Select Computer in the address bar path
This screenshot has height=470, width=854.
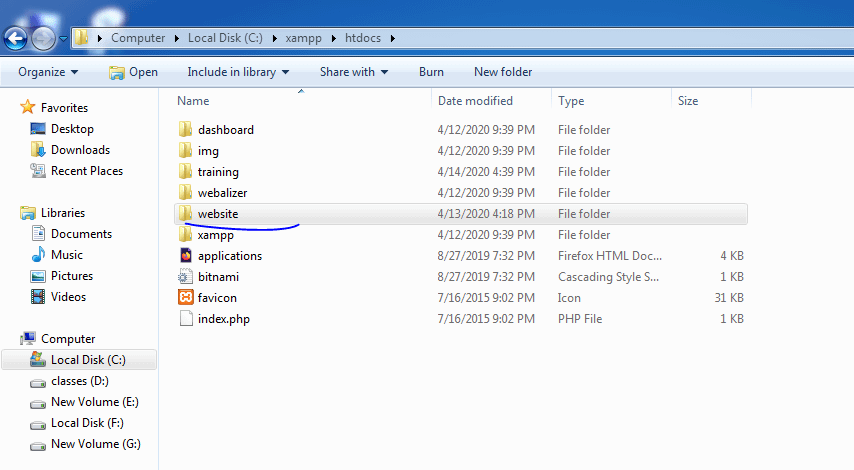point(138,38)
